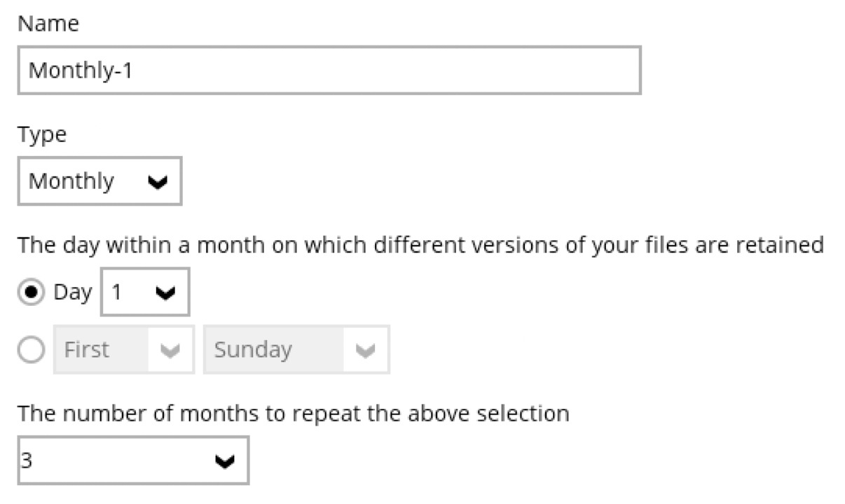Open the number of months dropdown showing 3

tap(132, 461)
